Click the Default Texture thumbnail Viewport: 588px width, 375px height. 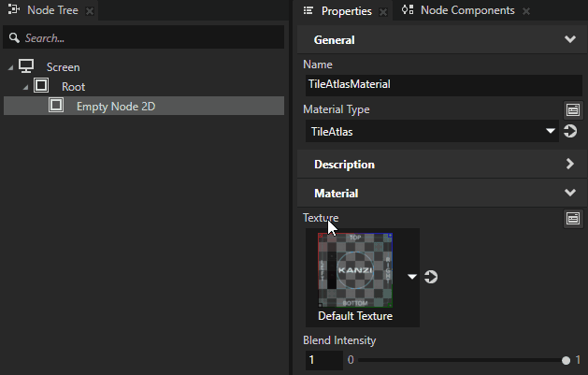coord(355,270)
